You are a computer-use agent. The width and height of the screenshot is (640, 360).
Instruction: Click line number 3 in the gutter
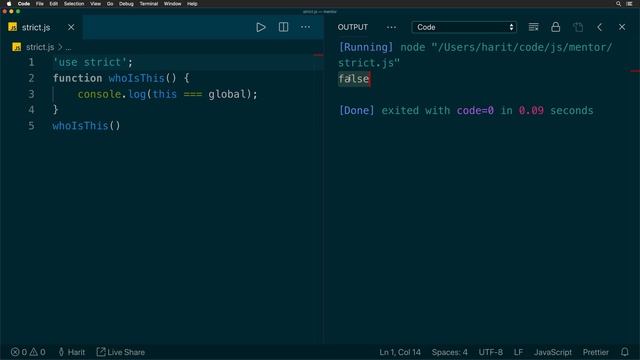(31, 94)
